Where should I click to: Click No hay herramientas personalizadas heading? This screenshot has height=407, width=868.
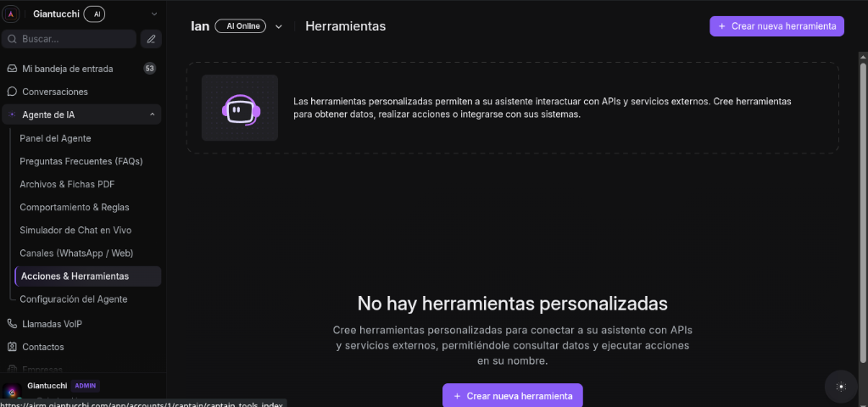pyautogui.click(x=512, y=304)
